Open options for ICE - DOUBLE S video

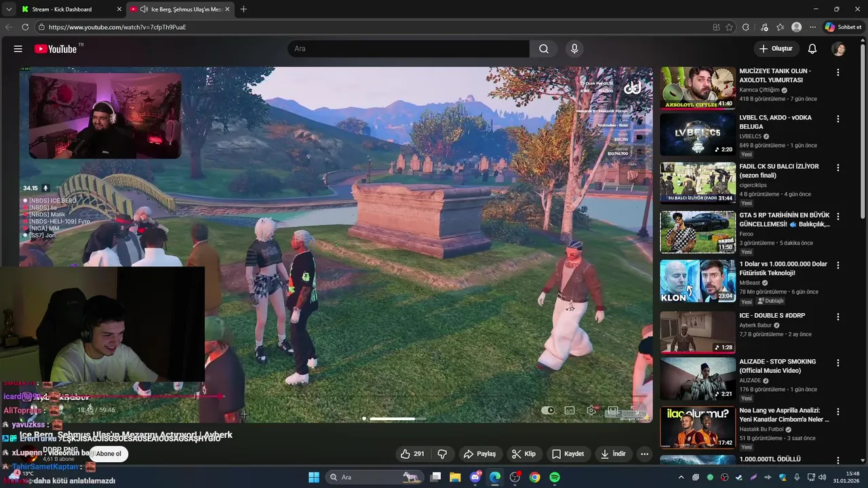[838, 317]
